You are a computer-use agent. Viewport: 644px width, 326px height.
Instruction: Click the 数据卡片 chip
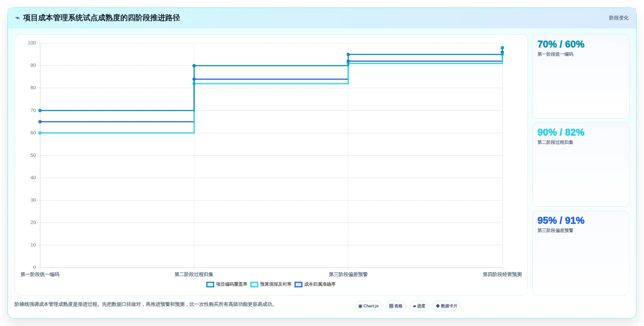pos(447,306)
